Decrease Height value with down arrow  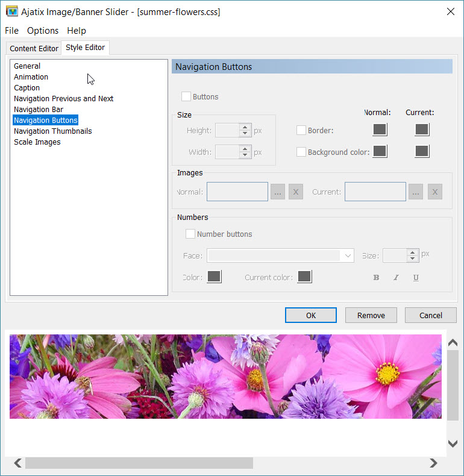(245, 134)
